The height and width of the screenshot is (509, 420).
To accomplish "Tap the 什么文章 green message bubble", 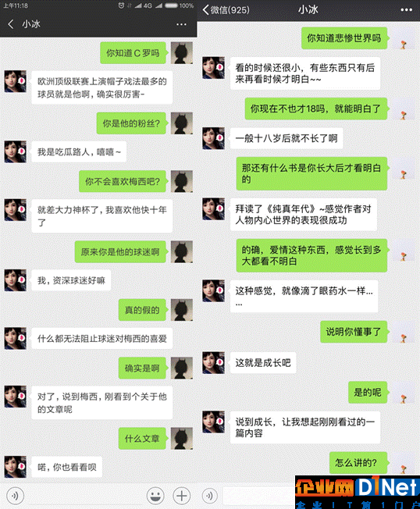I will tap(142, 438).
